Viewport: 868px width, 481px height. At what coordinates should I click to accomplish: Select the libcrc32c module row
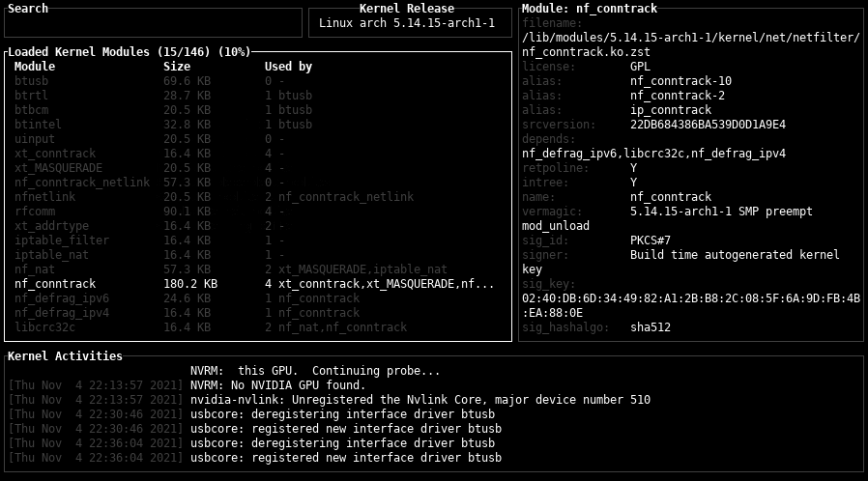[x=258, y=326]
